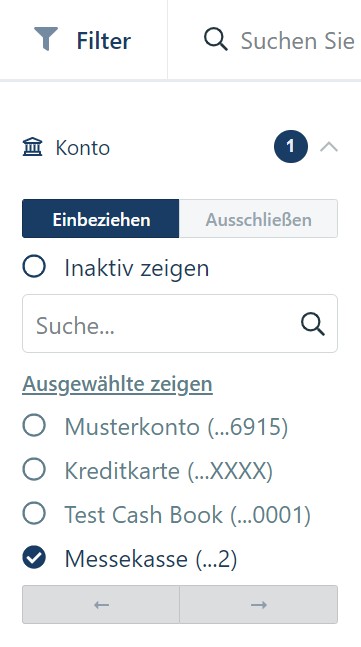The image size is (361, 647).
Task: Switch to Einbeziehen mode
Action: (x=101, y=219)
